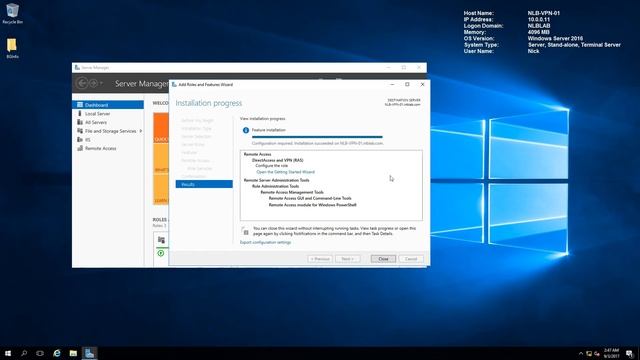Image resolution: width=640 pixels, height=360 pixels.
Task: Click the network icon in system tray
Action: 589,353
